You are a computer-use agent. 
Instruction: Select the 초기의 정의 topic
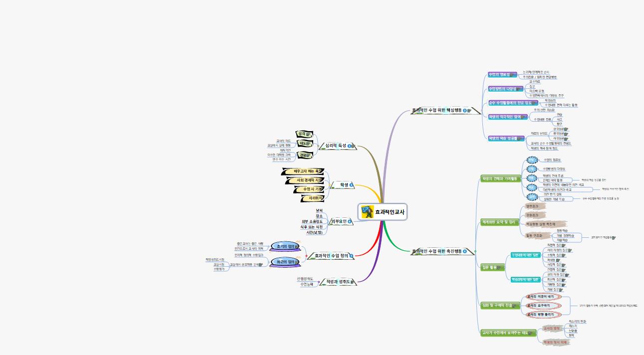[284, 246]
